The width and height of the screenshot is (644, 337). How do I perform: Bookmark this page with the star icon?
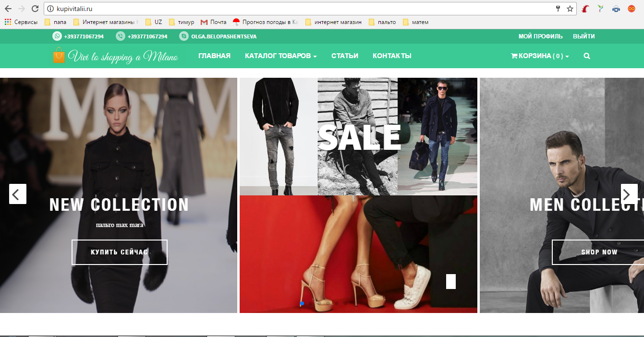(570, 9)
